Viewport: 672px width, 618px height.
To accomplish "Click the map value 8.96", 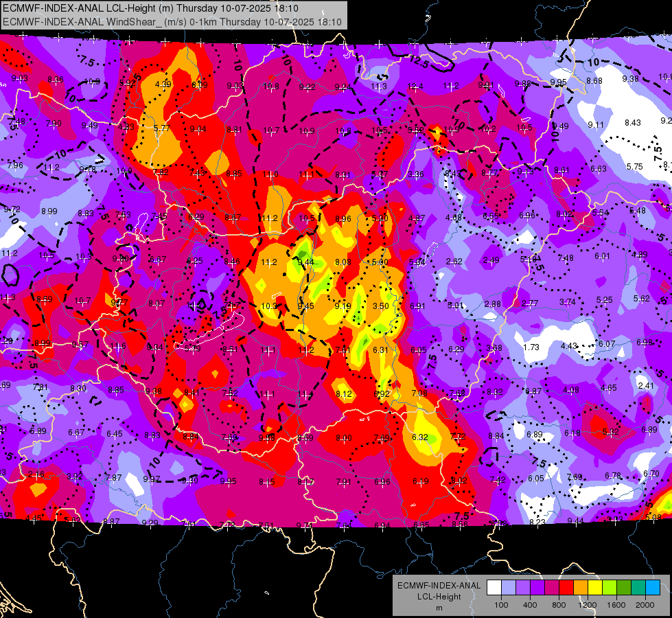I will click(343, 219).
